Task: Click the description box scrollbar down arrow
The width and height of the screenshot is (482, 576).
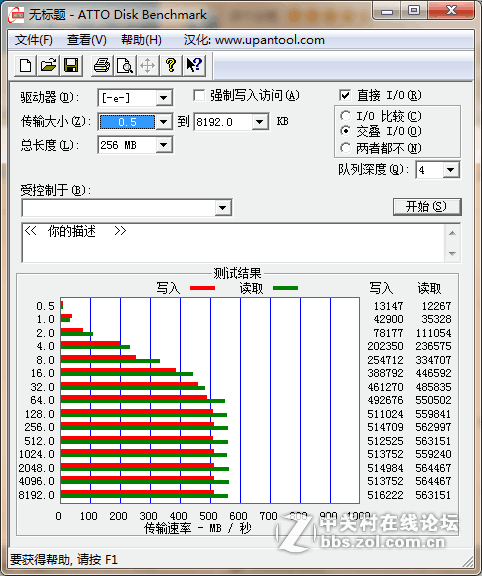Action: 453,253
